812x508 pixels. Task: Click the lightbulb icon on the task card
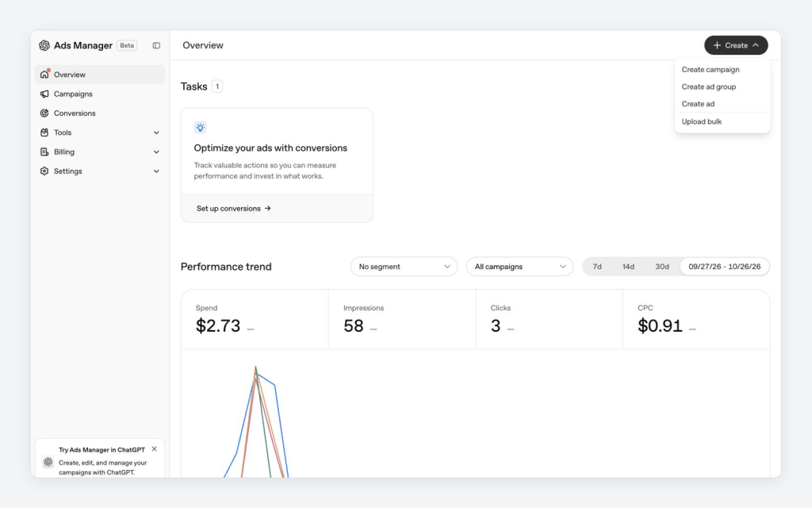(201, 128)
